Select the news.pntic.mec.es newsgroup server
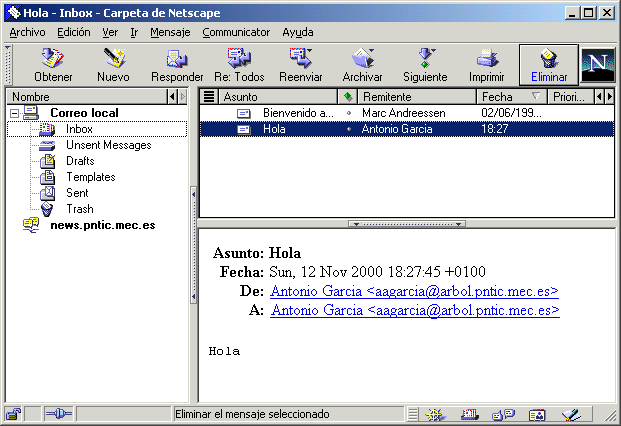The image size is (621, 426). point(103,225)
